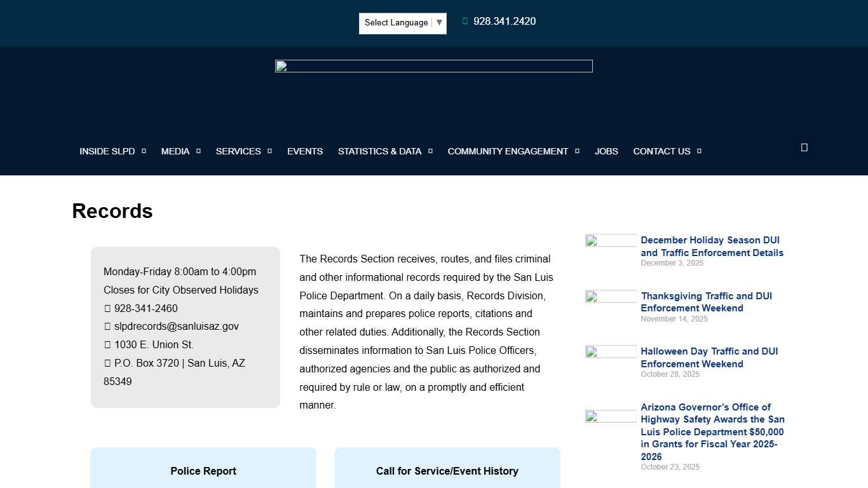Click the Police Report button
Screen dimensions: 868x488
point(203,471)
